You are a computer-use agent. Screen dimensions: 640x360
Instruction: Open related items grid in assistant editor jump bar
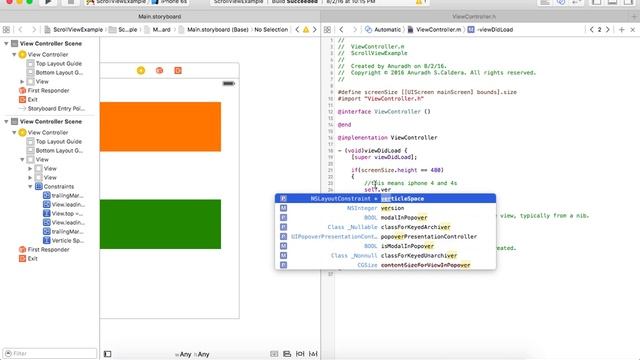327,30
